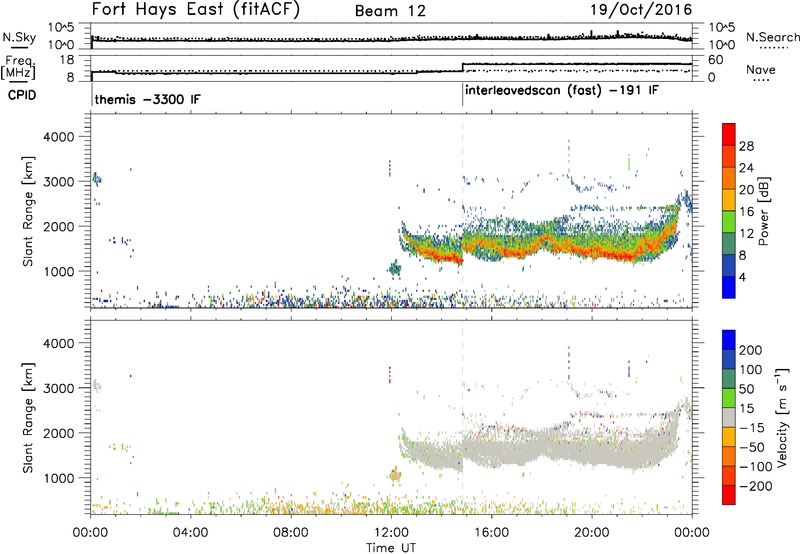Click the 'N.Search' legend label

(772, 37)
